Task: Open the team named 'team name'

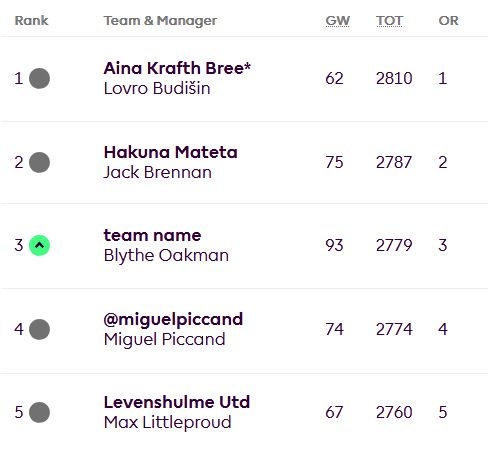Action: (152, 236)
